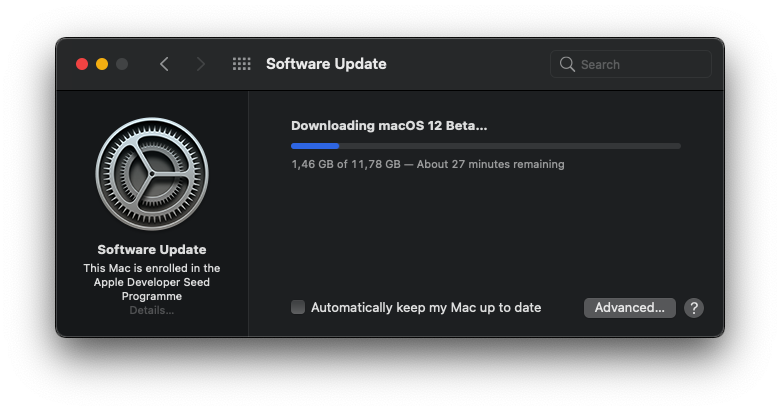Click the "Automatically keep my Mac up to date" label

[426, 308]
